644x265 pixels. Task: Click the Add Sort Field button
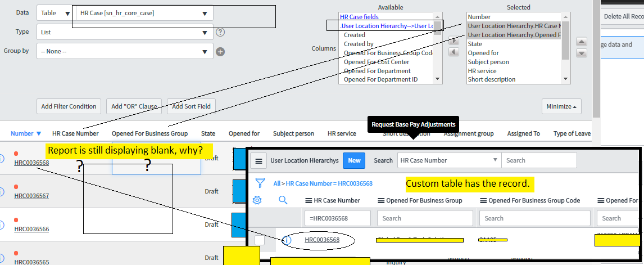click(x=192, y=106)
